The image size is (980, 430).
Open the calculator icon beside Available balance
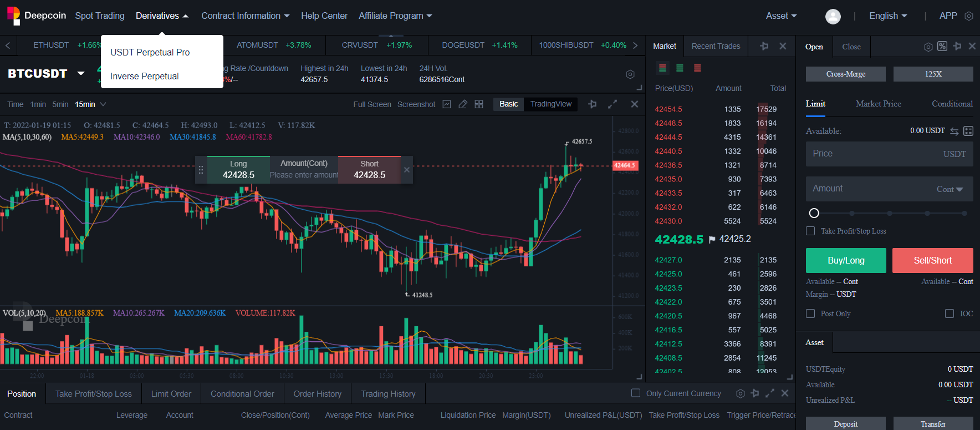point(968,131)
